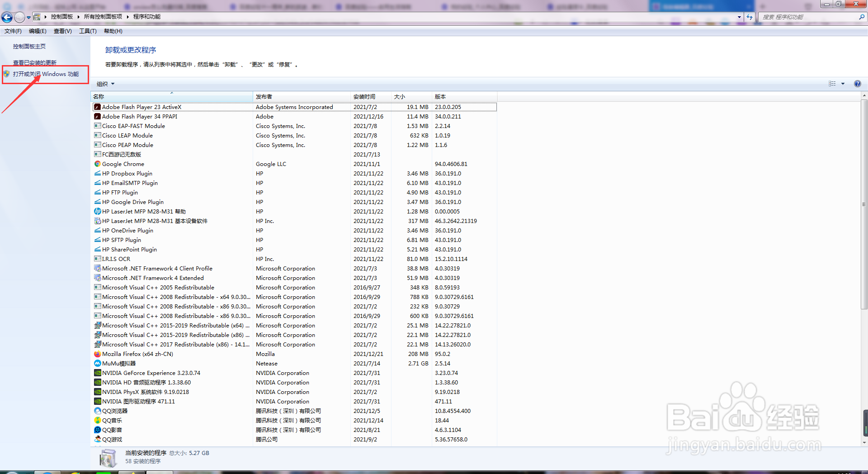Select QQ音乐 icon
Screen dimensions: 868x474
tap(97, 421)
